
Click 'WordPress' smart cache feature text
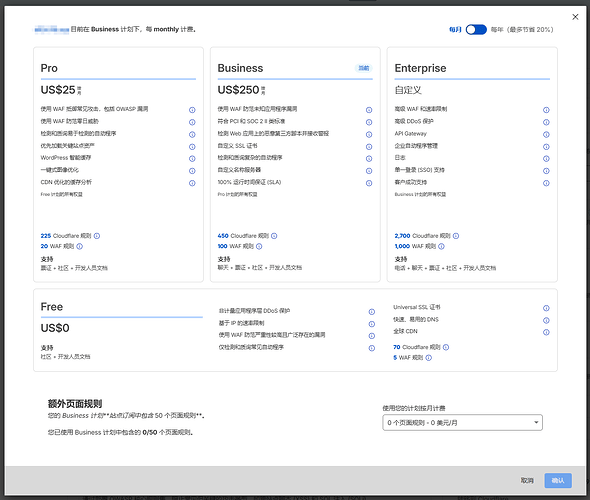pyautogui.click(x=66, y=158)
